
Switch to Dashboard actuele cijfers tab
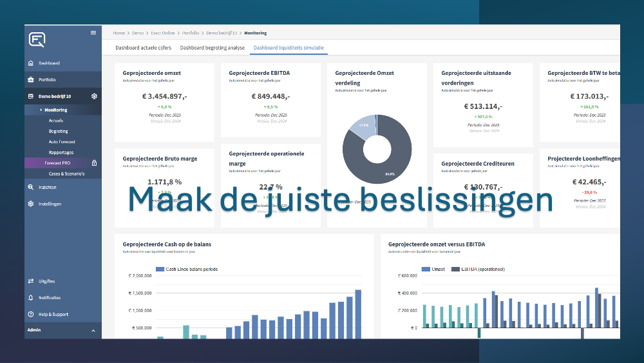click(x=143, y=48)
